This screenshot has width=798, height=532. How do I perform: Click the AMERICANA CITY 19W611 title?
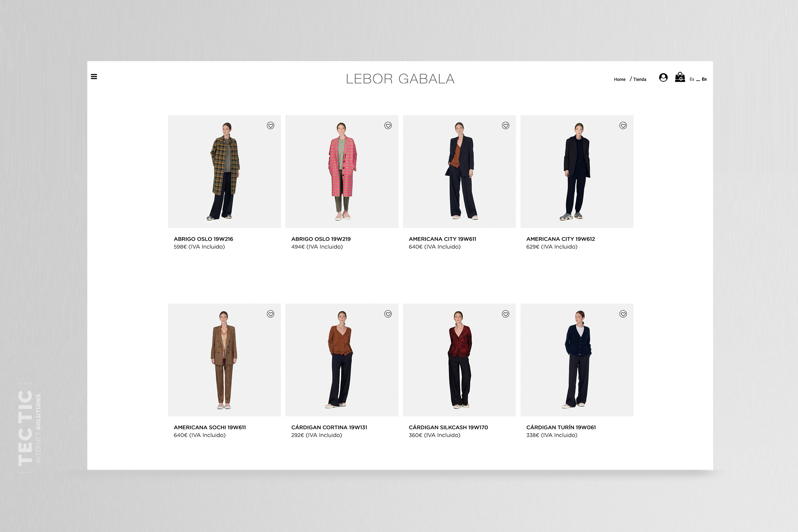click(443, 239)
